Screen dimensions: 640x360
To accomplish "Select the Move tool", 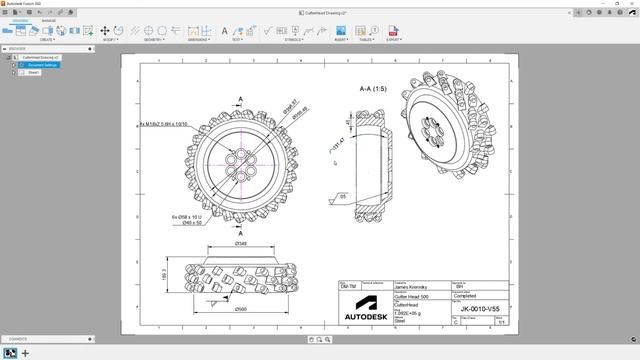I will pyautogui.click(x=105, y=31).
